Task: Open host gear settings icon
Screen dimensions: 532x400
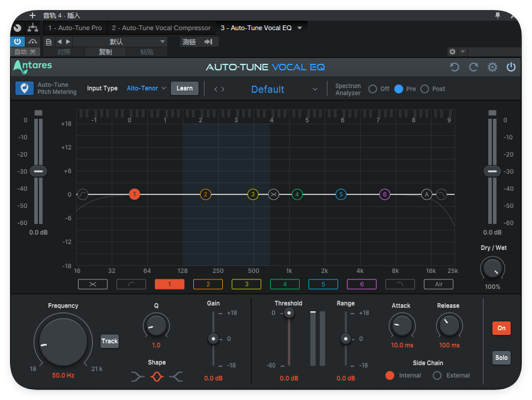Action: (452, 51)
